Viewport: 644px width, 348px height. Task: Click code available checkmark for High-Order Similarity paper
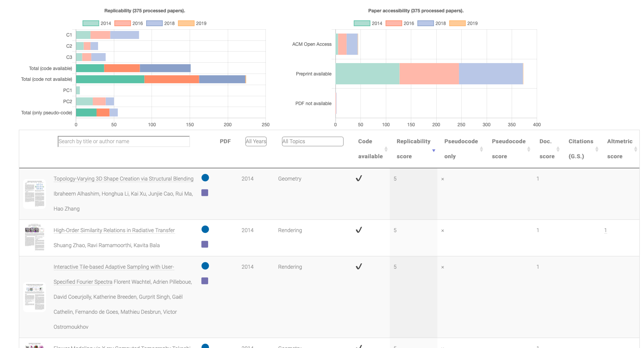[x=359, y=230]
